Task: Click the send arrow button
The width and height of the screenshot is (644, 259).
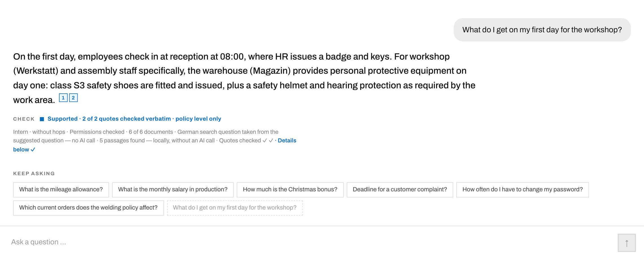Action: [x=627, y=243]
